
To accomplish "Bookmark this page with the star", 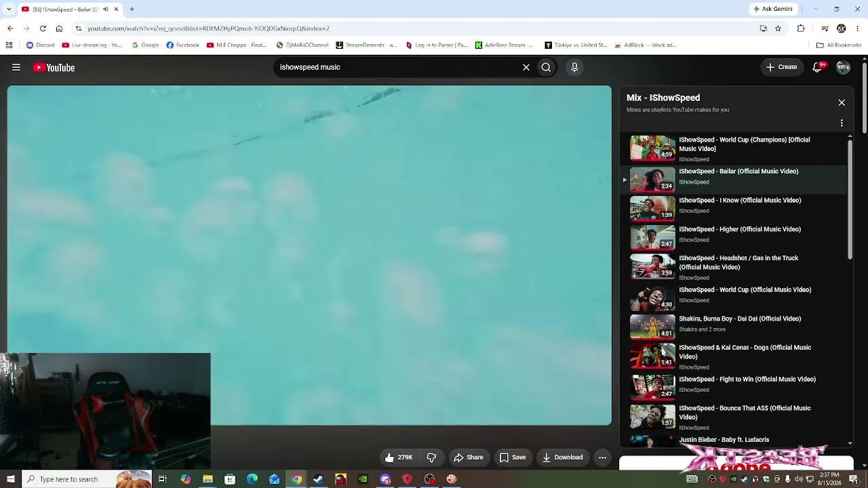I will pos(778,28).
